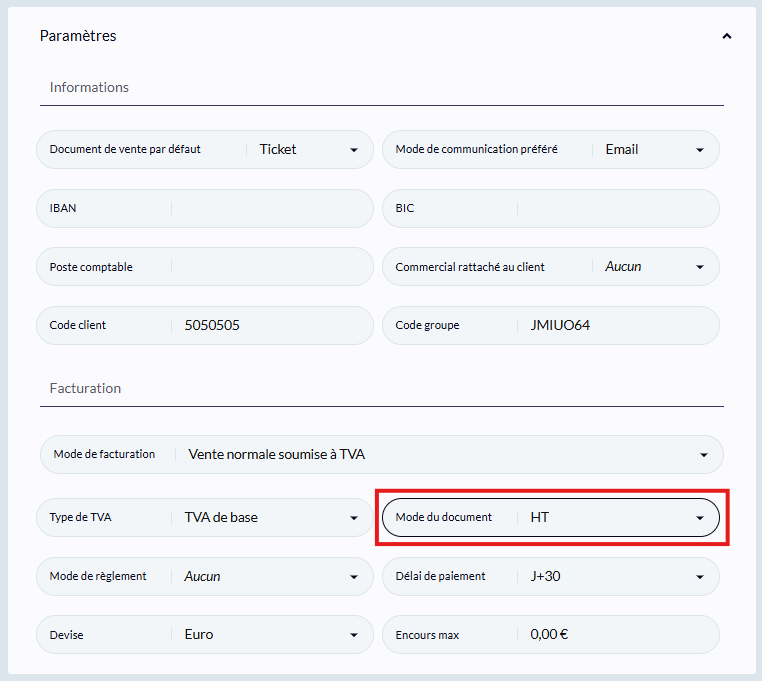The height and width of the screenshot is (681, 762).
Task: Click the Code groupe field JMIUO64
Action: 551,325
